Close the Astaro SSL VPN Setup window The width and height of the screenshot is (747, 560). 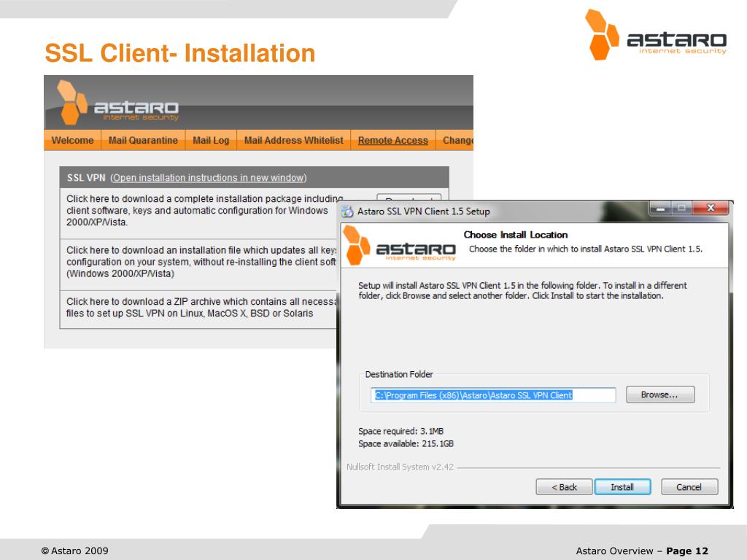(x=711, y=208)
